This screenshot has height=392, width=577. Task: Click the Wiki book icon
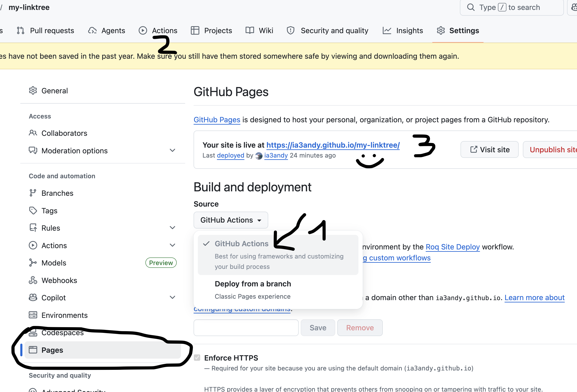coord(250,30)
